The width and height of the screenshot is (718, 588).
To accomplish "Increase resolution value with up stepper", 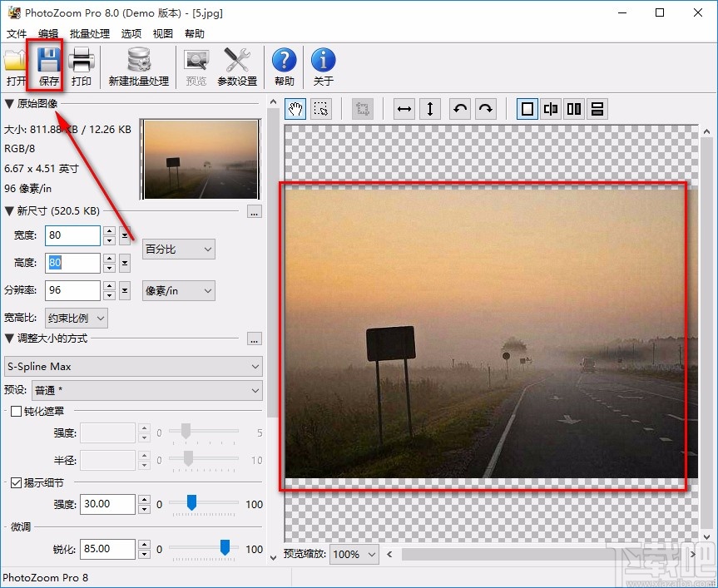I will pyautogui.click(x=109, y=286).
